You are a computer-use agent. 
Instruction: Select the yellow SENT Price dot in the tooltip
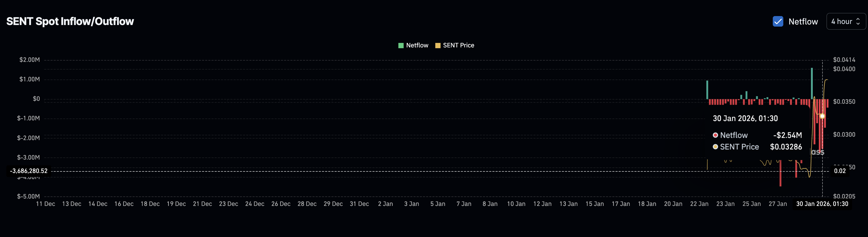pyautogui.click(x=716, y=147)
